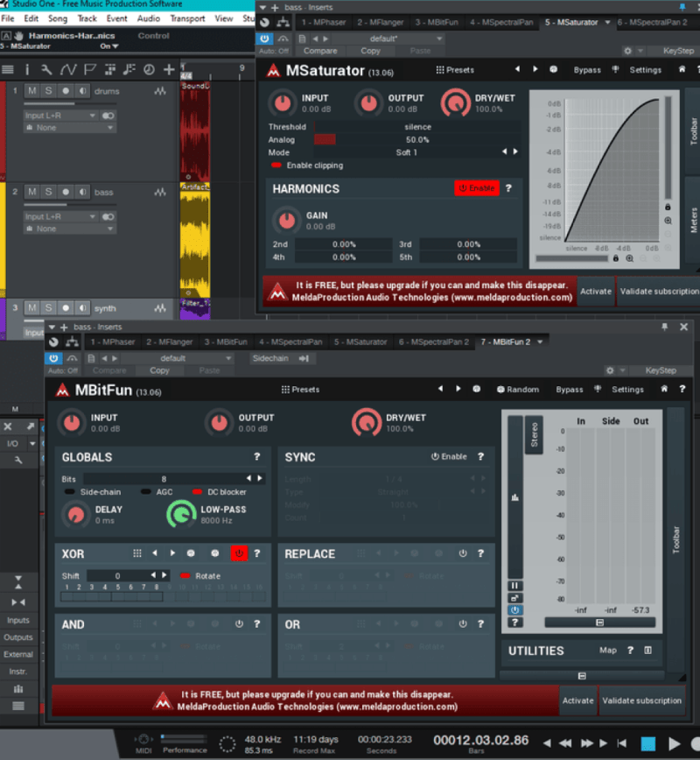This screenshot has height=760, width=700.
Task: Adjust the MBitFun LOW-PASS knob
Action: pos(181,514)
